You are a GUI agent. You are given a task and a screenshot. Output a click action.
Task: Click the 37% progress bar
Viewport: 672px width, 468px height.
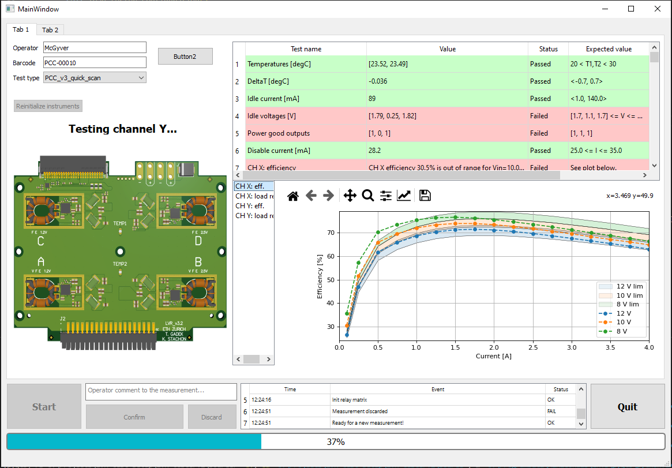[336, 441]
